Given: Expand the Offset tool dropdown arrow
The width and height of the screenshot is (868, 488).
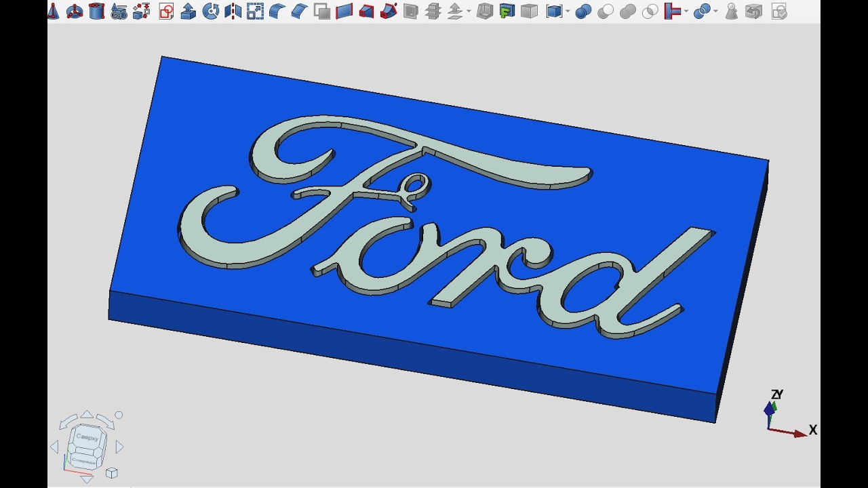Looking at the screenshot, I should pos(469,12).
